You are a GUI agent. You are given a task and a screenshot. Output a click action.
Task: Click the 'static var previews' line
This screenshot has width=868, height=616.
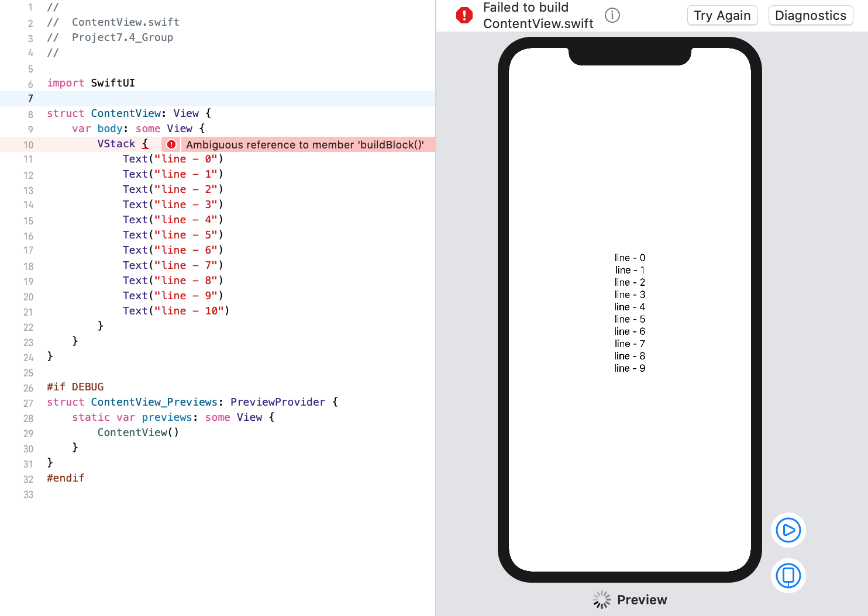(x=173, y=417)
